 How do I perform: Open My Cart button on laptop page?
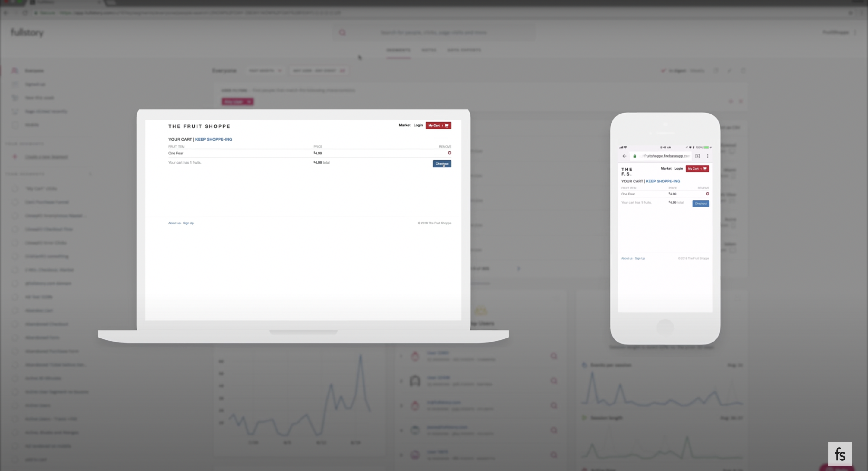tap(438, 126)
